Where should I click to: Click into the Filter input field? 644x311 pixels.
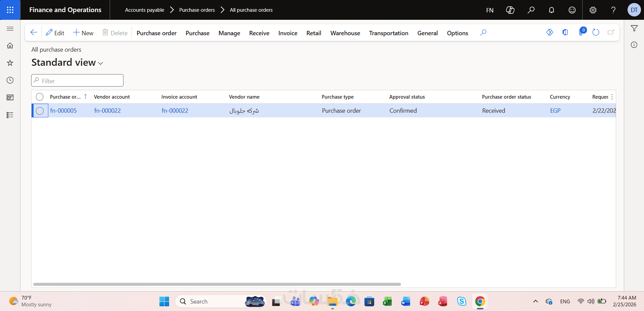(x=77, y=81)
